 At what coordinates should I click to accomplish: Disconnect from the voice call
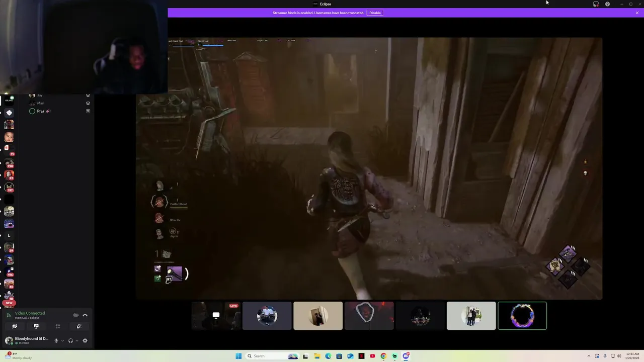85,315
